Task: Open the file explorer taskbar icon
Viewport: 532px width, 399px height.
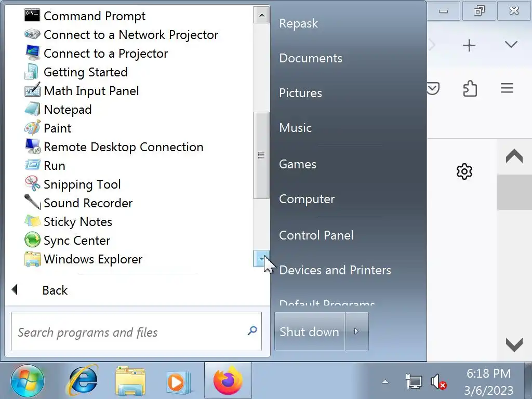Action: [130, 381]
